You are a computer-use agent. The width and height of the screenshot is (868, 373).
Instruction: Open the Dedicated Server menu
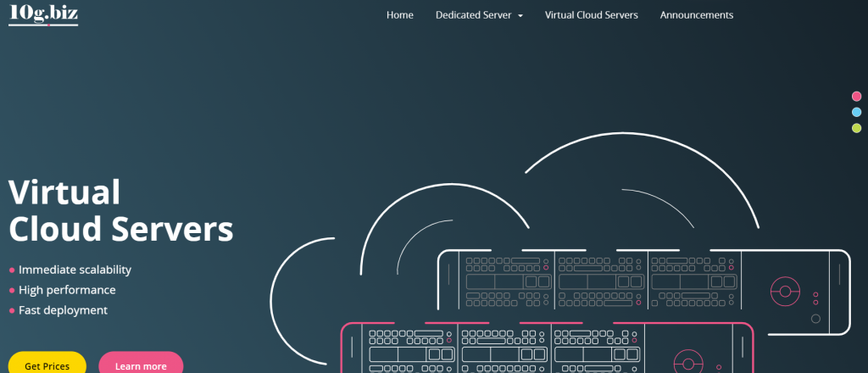pyautogui.click(x=473, y=15)
